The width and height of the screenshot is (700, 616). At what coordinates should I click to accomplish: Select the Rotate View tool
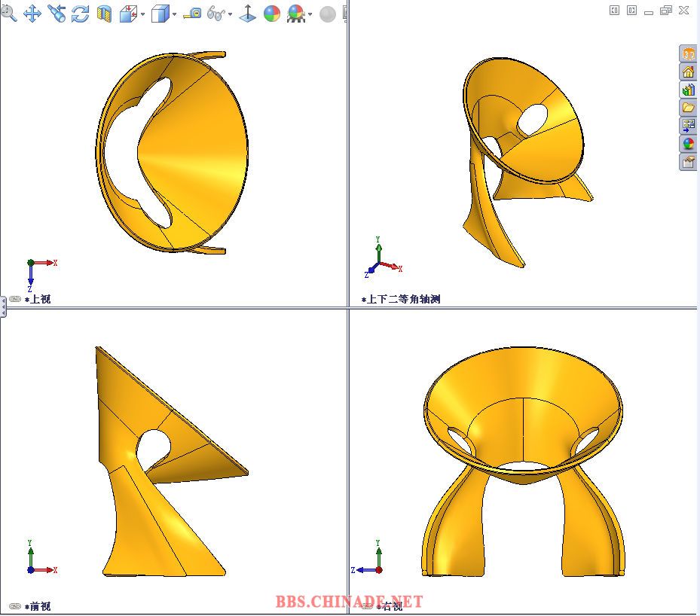coord(81,14)
